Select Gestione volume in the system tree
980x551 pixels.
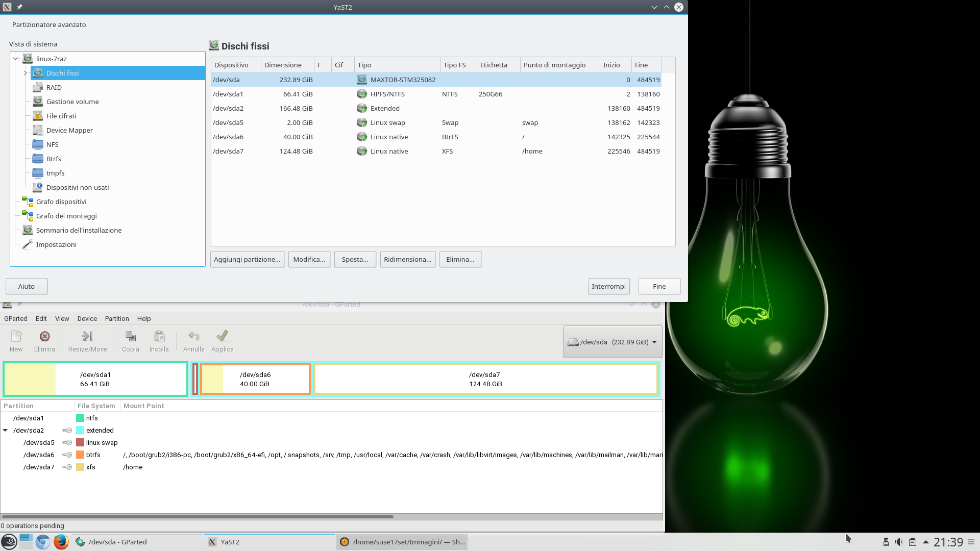tap(72, 102)
